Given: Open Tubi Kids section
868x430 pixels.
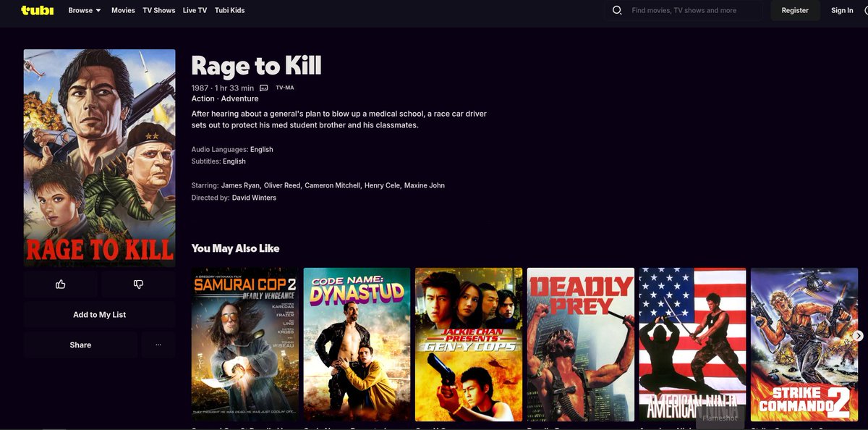Looking at the screenshot, I should click(x=230, y=10).
